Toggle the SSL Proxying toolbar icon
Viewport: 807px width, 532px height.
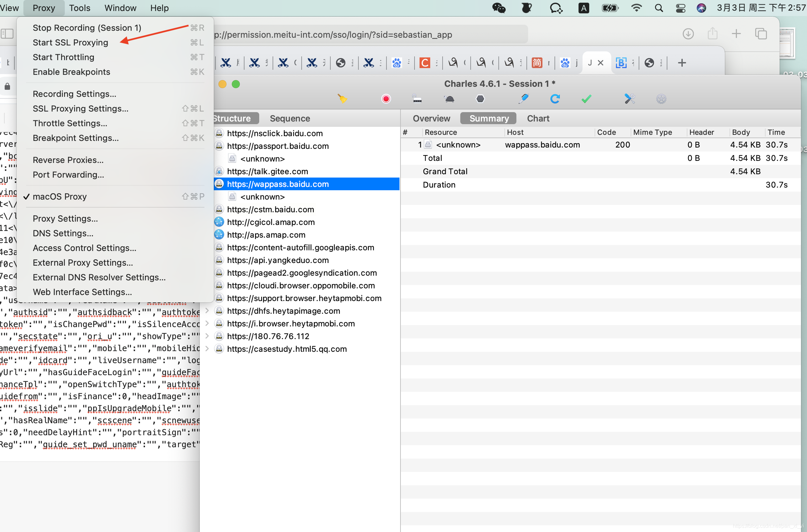417,99
